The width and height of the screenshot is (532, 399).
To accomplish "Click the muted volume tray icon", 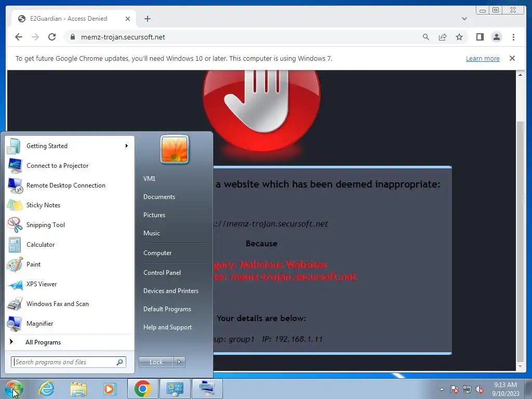I will pos(480,389).
